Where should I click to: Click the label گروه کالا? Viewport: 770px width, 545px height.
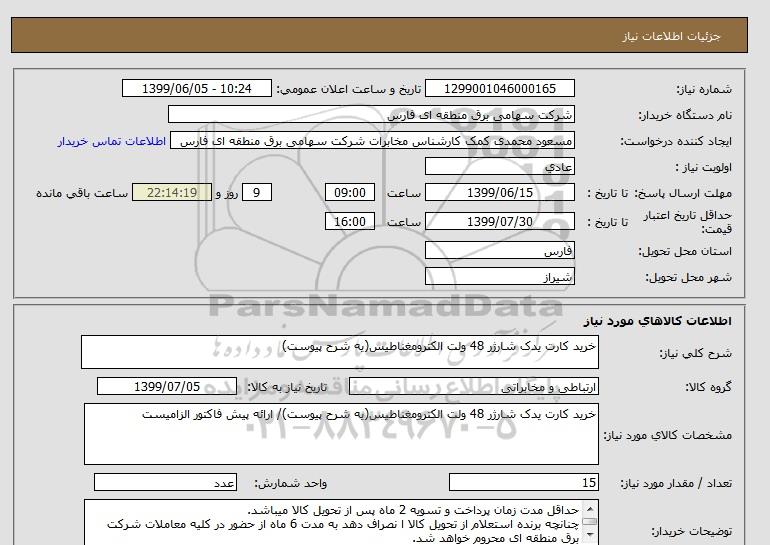click(x=709, y=387)
